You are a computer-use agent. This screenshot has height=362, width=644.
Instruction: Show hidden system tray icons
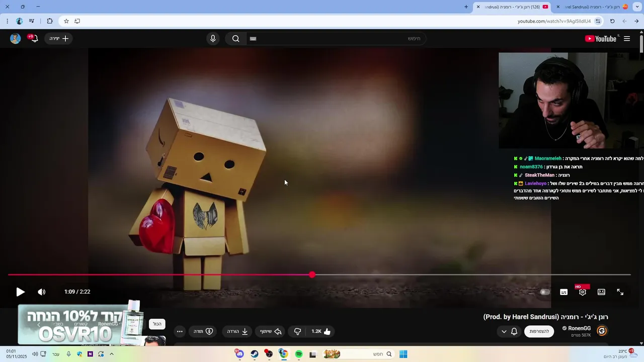(x=111, y=354)
